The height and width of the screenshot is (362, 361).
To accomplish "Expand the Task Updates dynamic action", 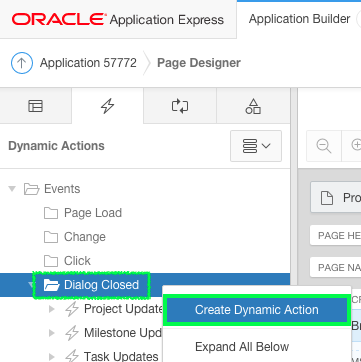I will click(x=52, y=356).
